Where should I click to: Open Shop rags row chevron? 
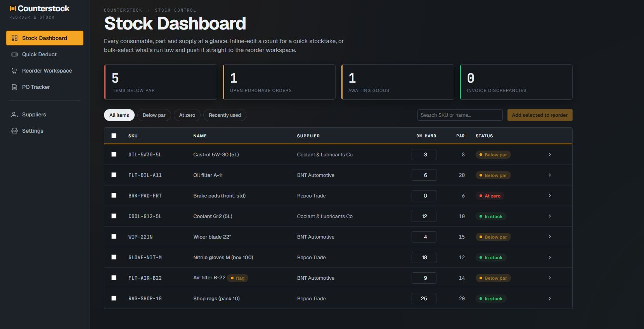(x=550, y=298)
